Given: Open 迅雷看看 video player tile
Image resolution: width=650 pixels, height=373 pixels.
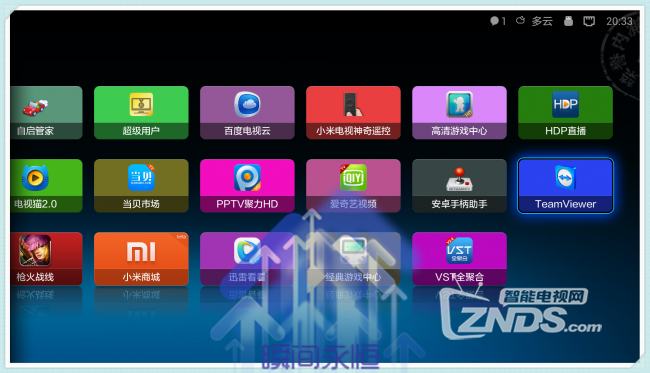Looking at the screenshot, I should [x=247, y=259].
